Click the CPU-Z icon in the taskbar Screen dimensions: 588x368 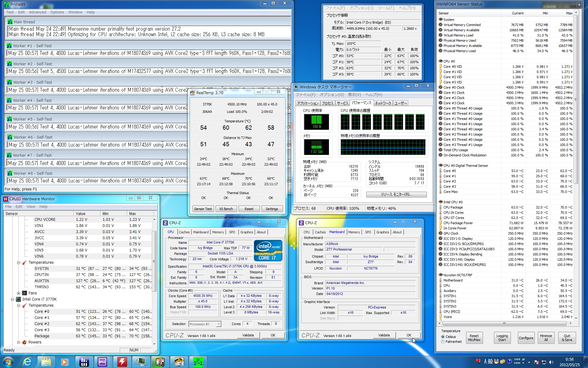[x=102, y=362]
